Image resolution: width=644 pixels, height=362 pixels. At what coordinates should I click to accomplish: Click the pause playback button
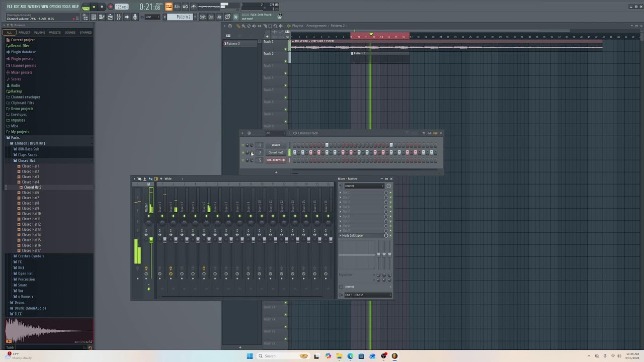(94, 7)
